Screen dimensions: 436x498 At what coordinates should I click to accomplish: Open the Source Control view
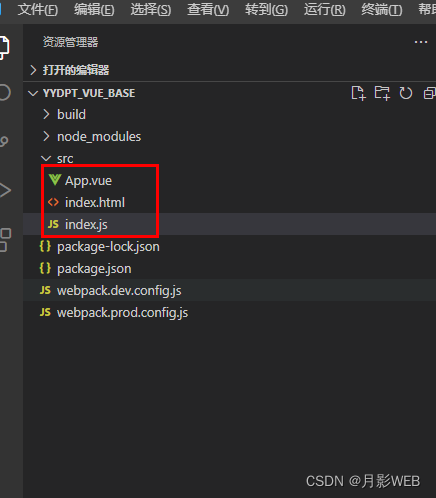[4, 141]
